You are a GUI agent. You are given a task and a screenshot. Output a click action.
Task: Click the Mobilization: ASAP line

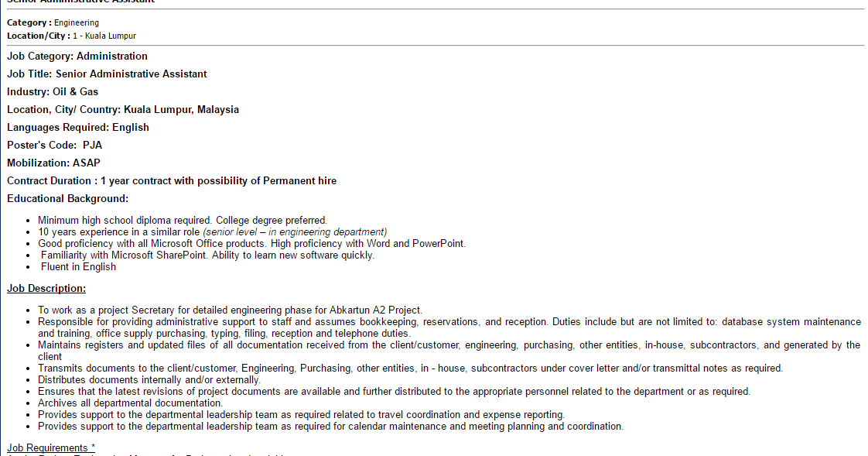(53, 163)
